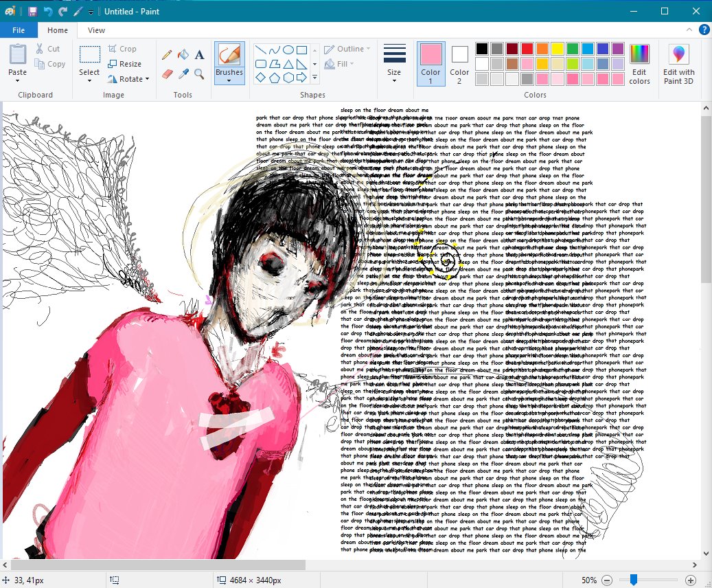Image resolution: width=712 pixels, height=588 pixels.
Task: Choose the Right arrow shape
Action: 301,78
